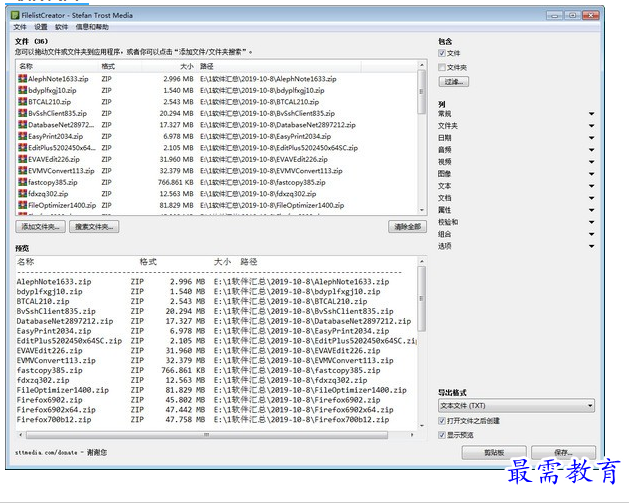The width and height of the screenshot is (629, 503).
Task: Click Firefox700b12.zip line in preview
Action: [x=203, y=420]
